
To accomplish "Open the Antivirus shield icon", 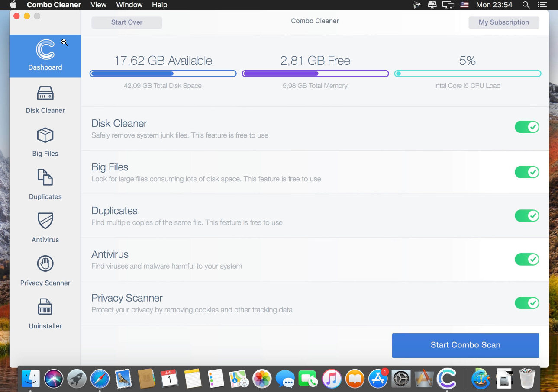I will point(45,221).
